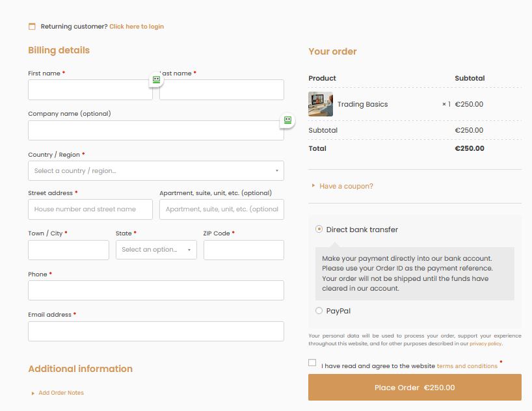
Task: Tick the terms and conditions checkbox
Action: pos(313,363)
